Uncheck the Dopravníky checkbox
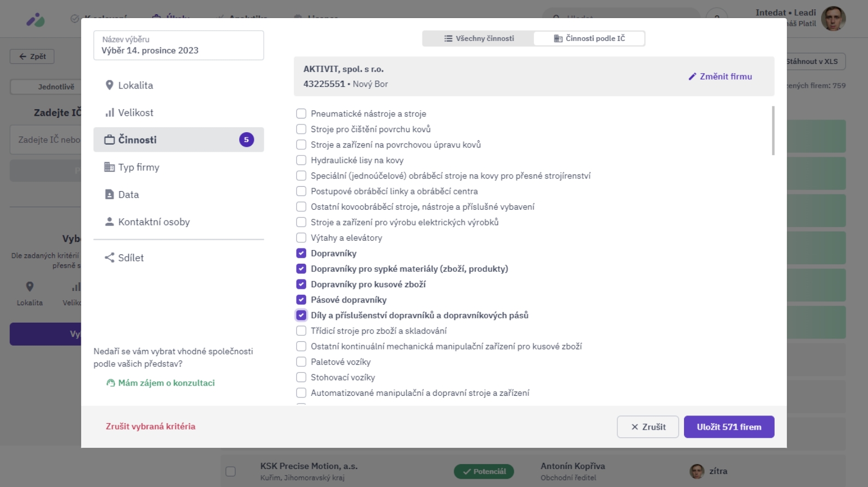 pyautogui.click(x=301, y=253)
